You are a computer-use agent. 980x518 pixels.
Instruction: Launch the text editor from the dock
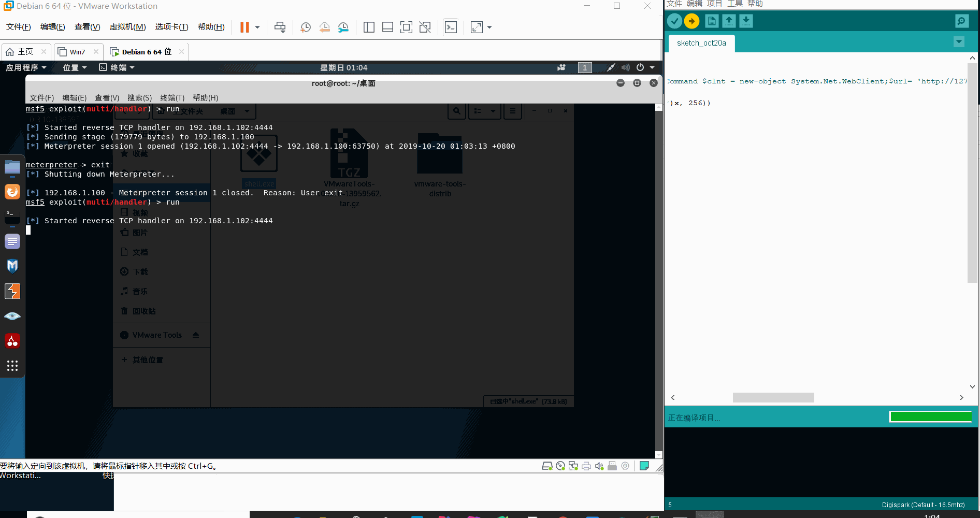tap(12, 241)
